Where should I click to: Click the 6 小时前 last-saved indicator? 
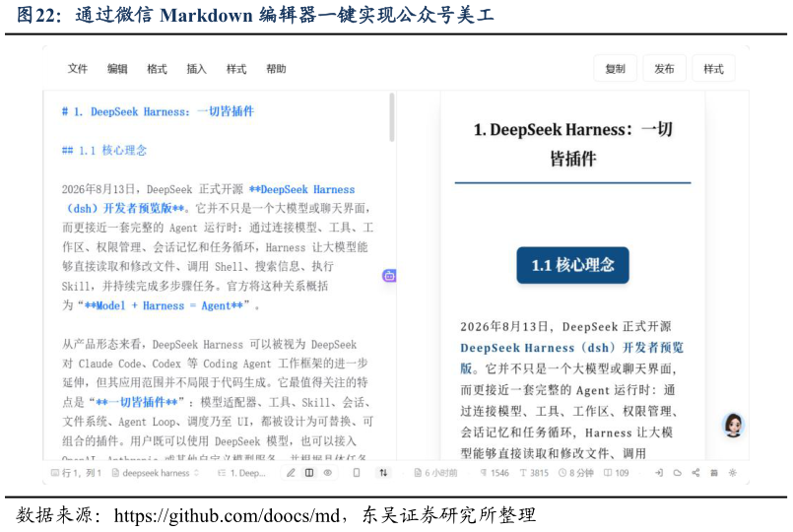point(435,473)
